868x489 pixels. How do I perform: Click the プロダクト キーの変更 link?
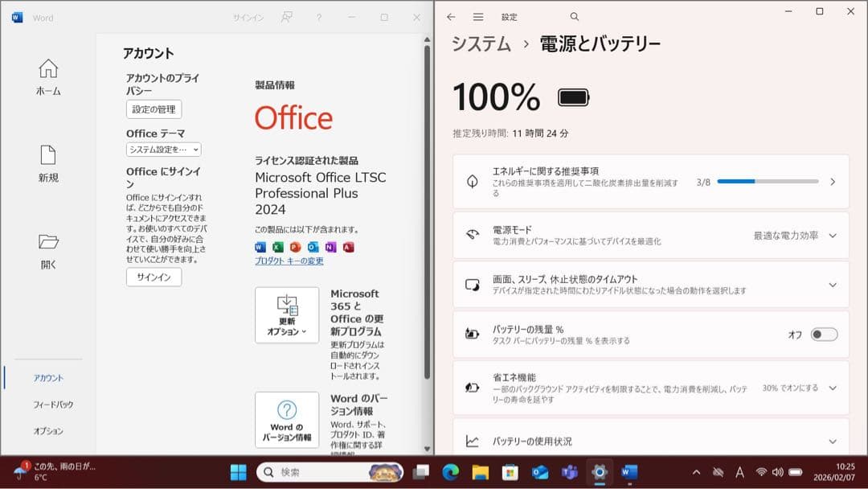click(x=289, y=261)
